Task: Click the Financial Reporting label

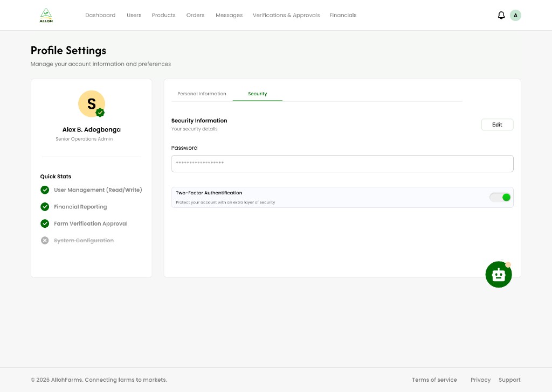Action: [80, 207]
